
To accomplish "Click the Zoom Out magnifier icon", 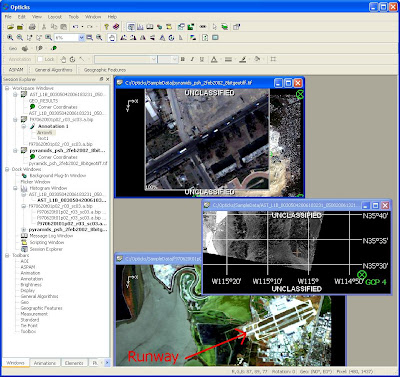I will pos(20,38).
